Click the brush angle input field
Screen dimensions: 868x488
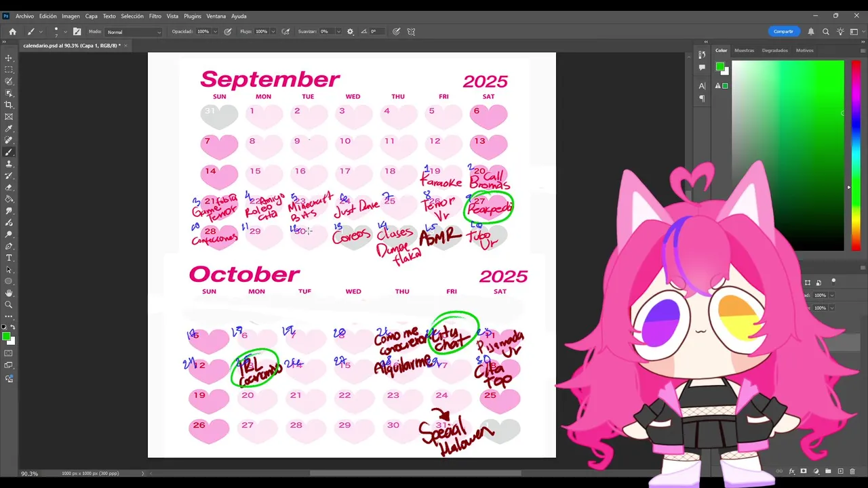click(377, 31)
